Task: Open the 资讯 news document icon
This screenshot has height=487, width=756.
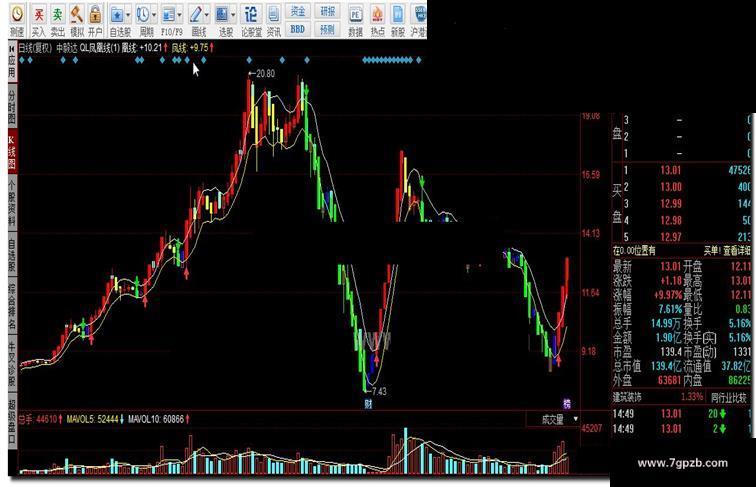Action: click(x=273, y=14)
